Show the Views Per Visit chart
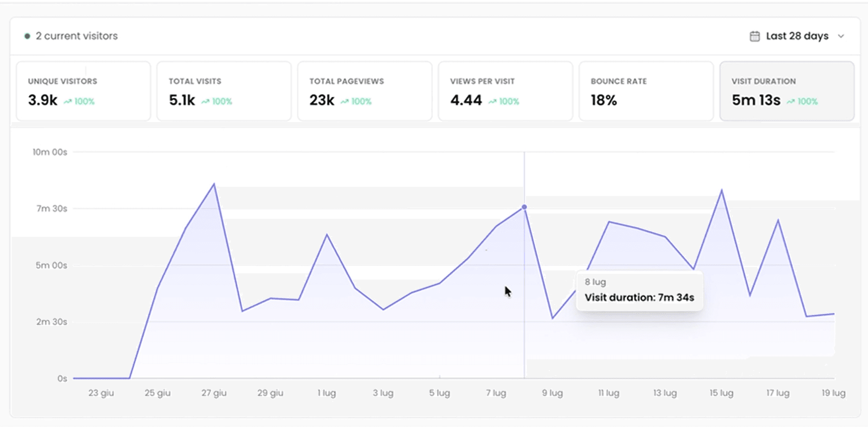This screenshot has width=868, height=427. click(506, 91)
